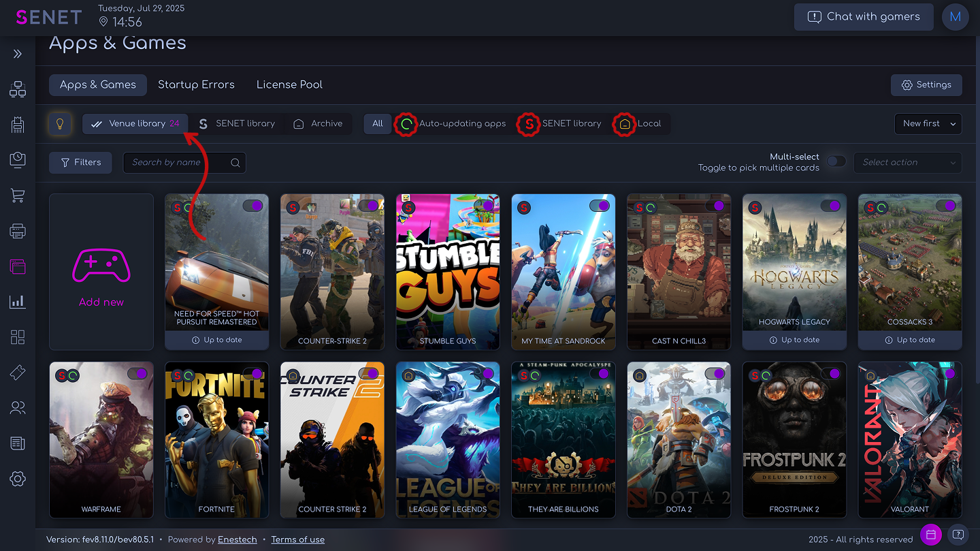Open the Terms of use link
980x551 pixels.
(x=297, y=539)
